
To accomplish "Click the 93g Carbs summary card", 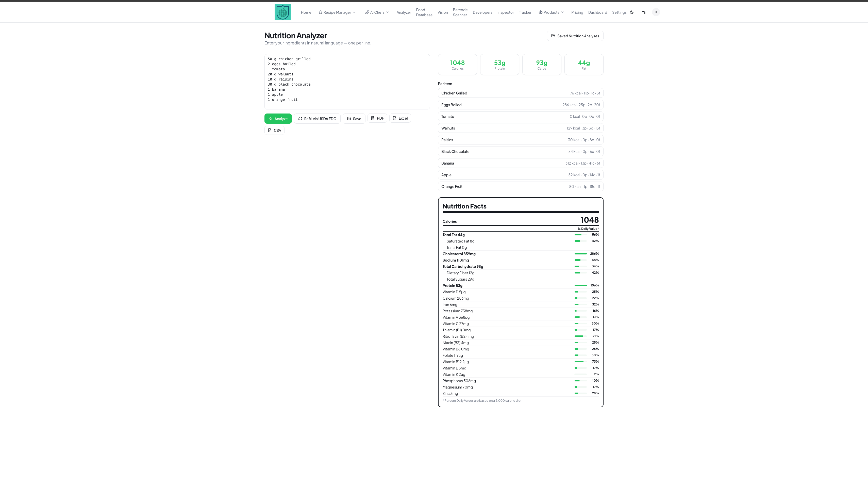I will tap(542, 64).
